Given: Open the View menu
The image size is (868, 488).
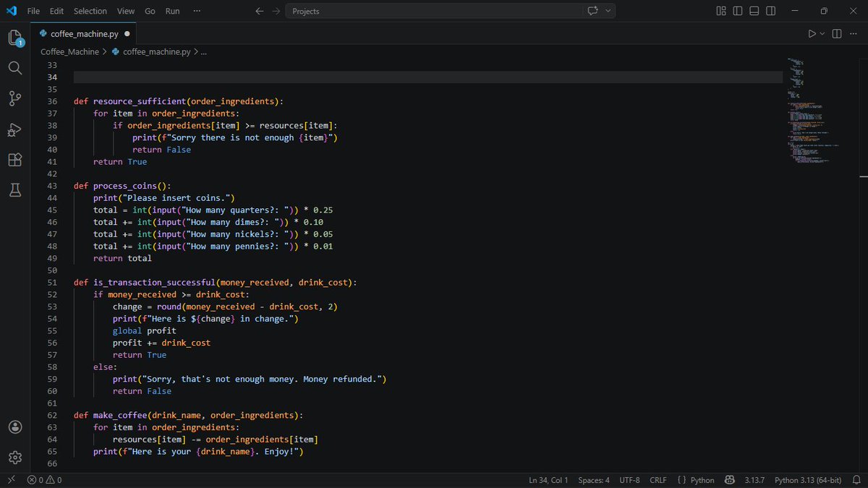Looking at the screenshot, I should pyautogui.click(x=126, y=11).
